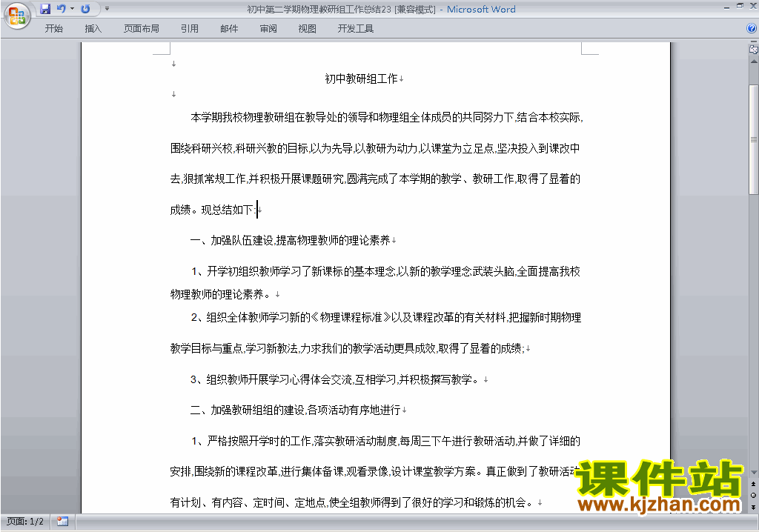
Task: Open Word Help with the blue question mark
Action: click(x=752, y=29)
